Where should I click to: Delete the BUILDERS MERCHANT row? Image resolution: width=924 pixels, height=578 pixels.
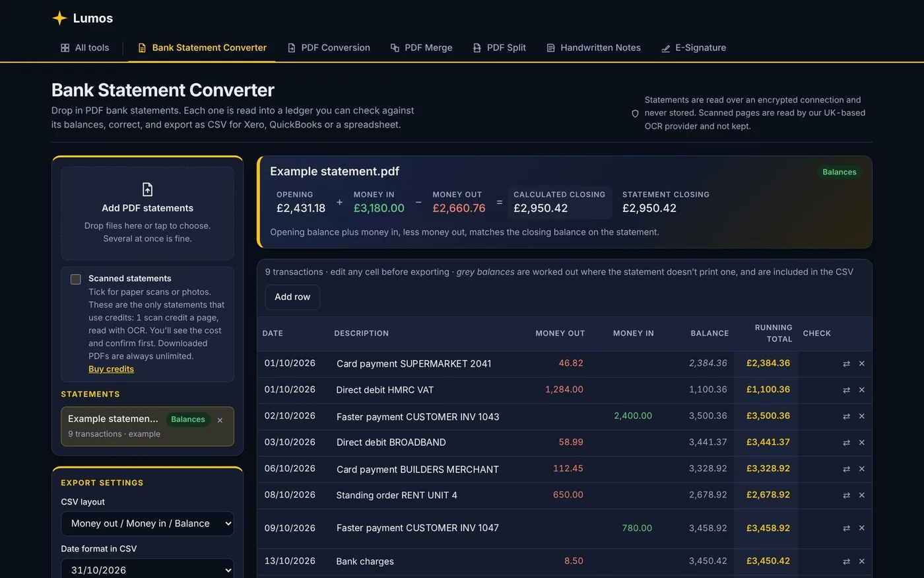tap(862, 469)
